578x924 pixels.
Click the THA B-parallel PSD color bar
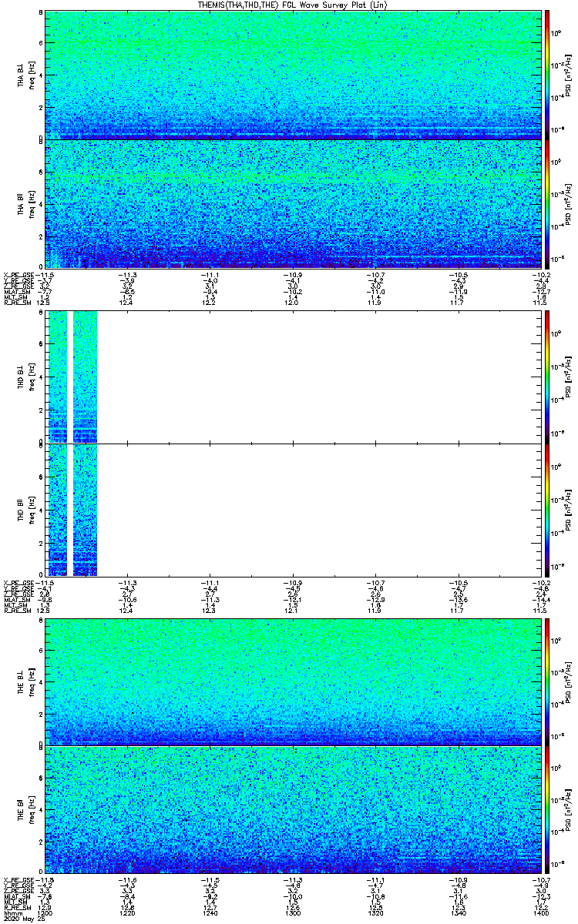547,204
